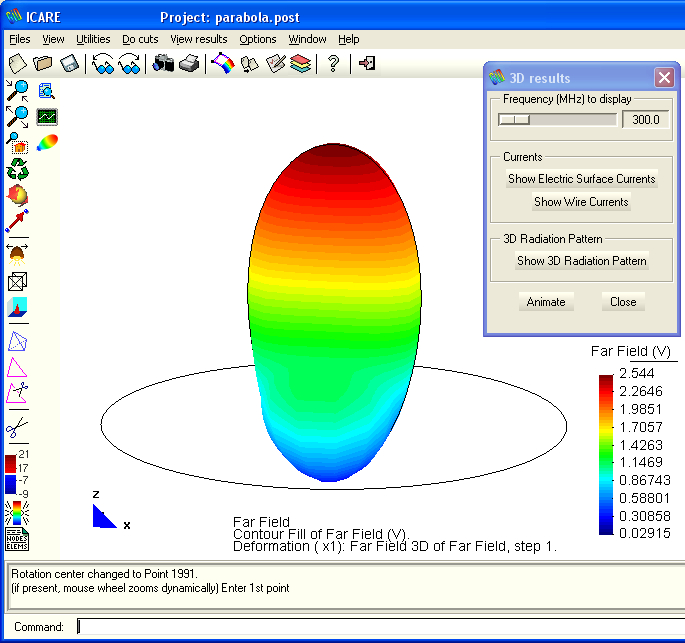This screenshot has width=685, height=643.
Task: Click the NODES ELEMS document icon
Action: [17, 539]
